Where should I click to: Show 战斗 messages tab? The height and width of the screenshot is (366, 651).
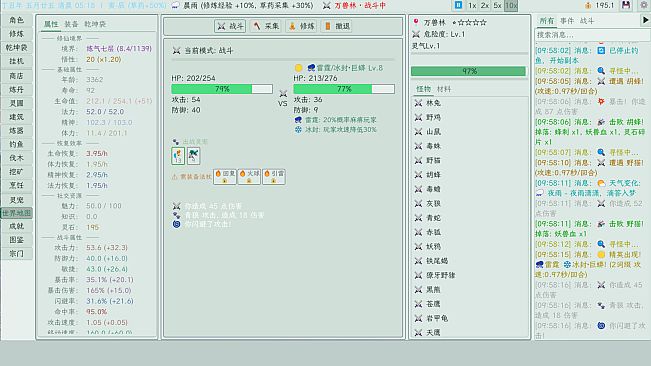tap(587, 20)
